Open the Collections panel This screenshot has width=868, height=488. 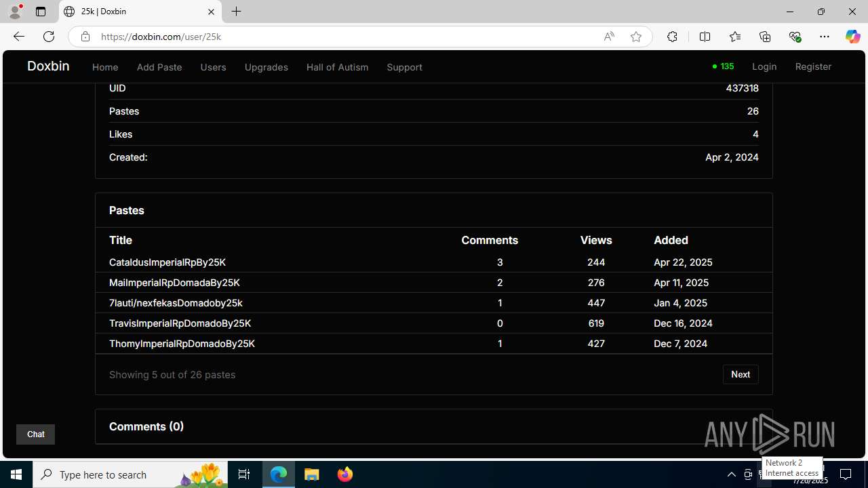click(x=765, y=37)
